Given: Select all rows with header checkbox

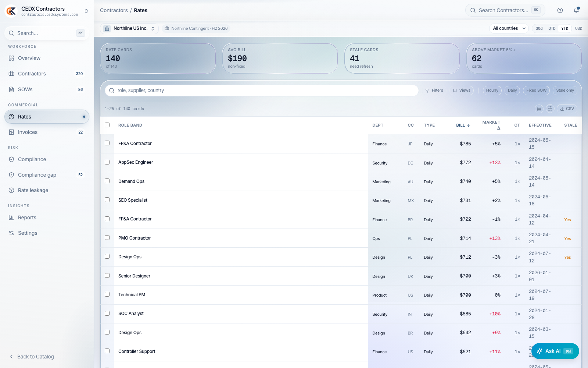Looking at the screenshot, I should [x=107, y=125].
